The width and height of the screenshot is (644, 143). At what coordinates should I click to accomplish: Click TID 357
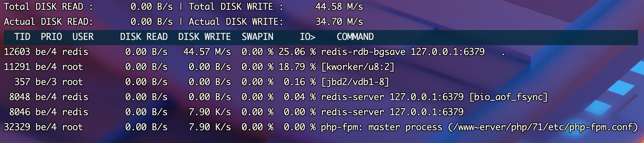(x=22, y=82)
